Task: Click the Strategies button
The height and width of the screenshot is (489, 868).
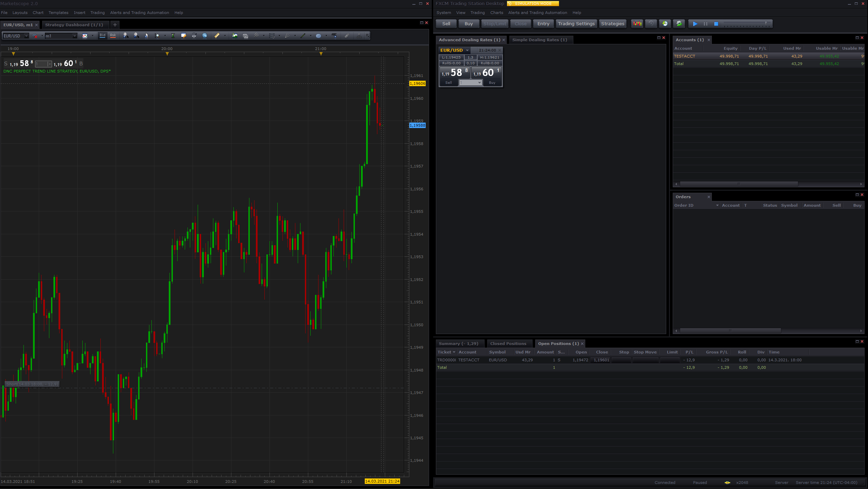Action: coord(612,23)
